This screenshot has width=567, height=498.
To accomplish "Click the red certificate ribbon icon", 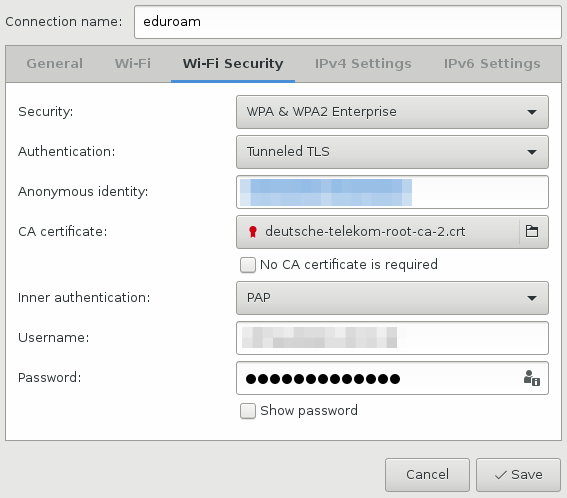I will 253,232.
